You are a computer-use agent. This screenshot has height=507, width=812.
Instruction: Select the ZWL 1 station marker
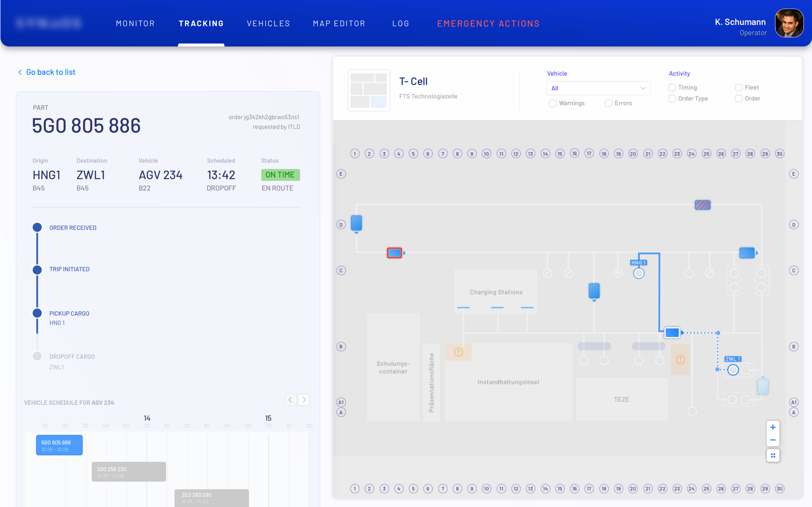point(733,370)
